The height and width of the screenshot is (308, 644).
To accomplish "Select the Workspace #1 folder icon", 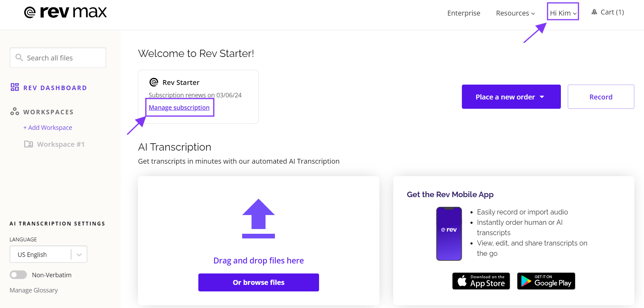I will [x=28, y=144].
